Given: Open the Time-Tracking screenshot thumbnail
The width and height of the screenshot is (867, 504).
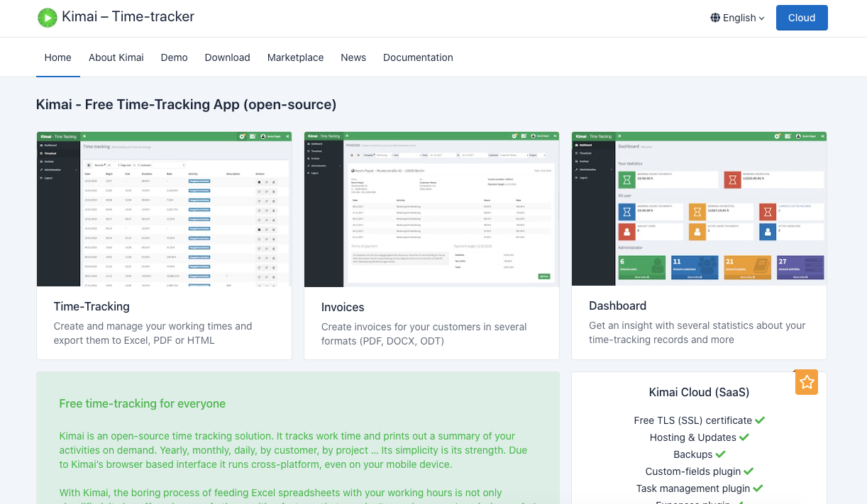Looking at the screenshot, I should 164,208.
